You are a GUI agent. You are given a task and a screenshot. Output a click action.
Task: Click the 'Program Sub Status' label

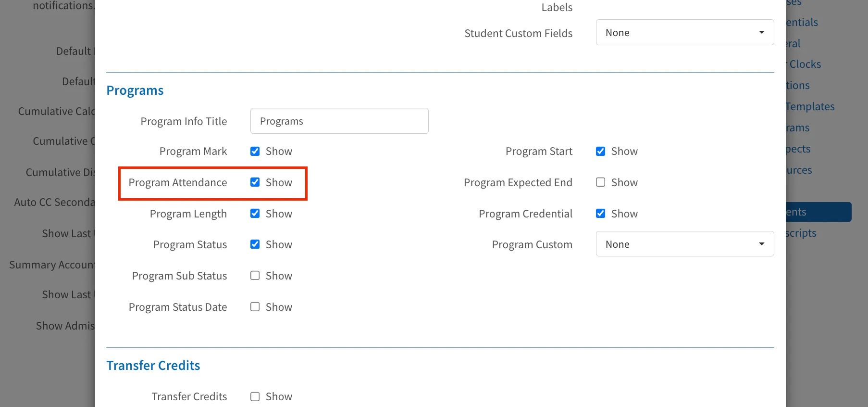click(x=180, y=276)
